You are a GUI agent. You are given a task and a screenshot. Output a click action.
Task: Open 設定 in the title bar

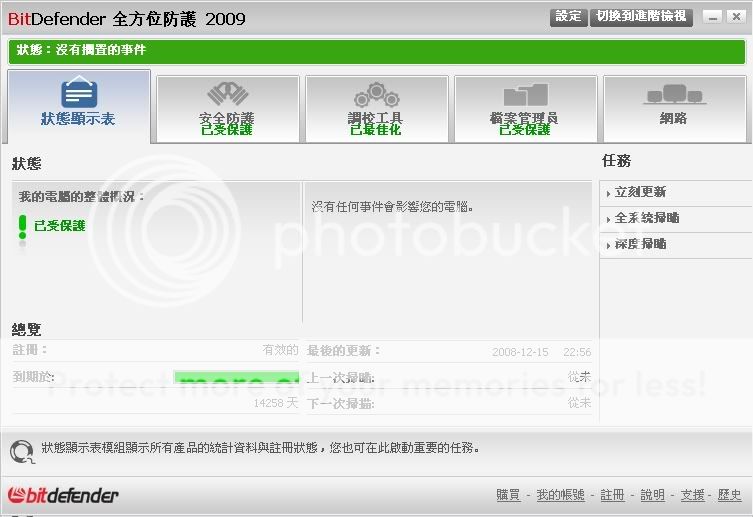pyautogui.click(x=568, y=17)
